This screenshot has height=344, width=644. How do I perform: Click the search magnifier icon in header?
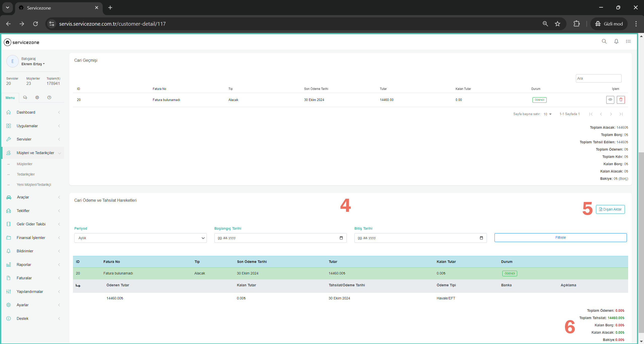604,41
